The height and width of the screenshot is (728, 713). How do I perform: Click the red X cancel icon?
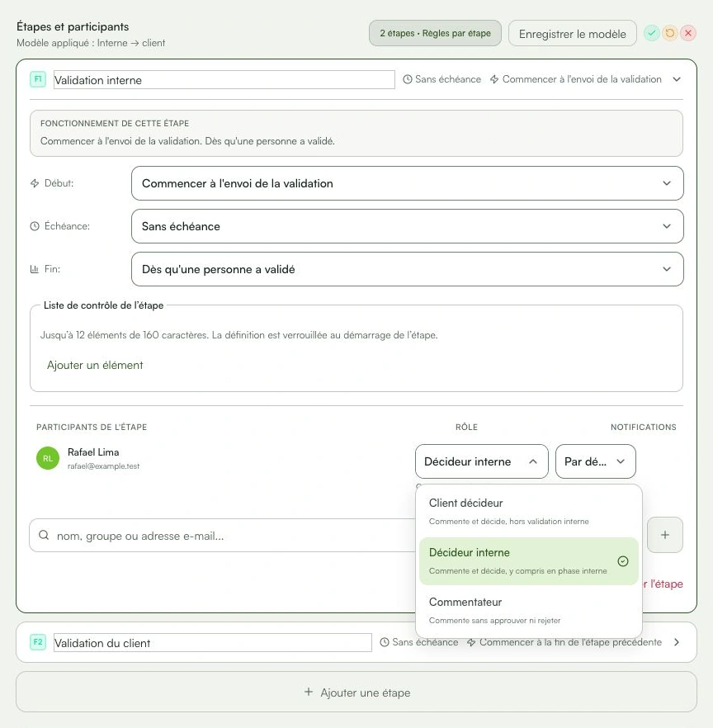coord(688,33)
